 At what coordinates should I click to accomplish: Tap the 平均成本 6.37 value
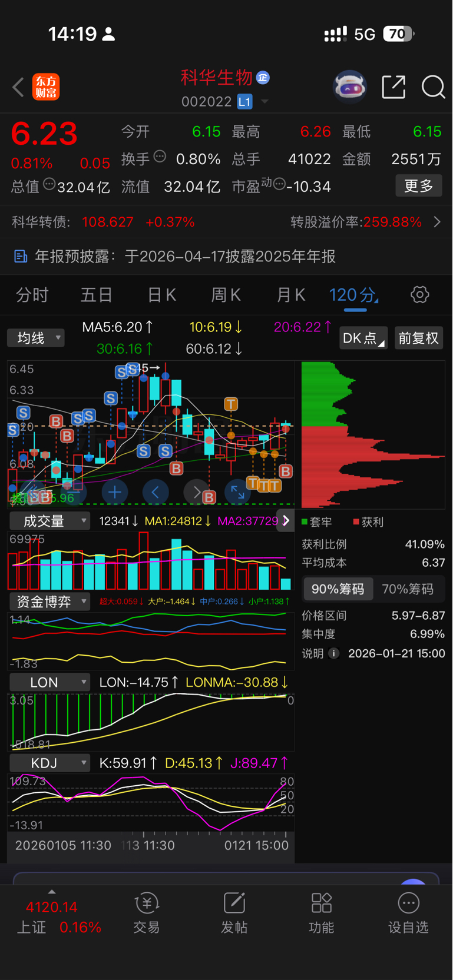click(x=434, y=562)
